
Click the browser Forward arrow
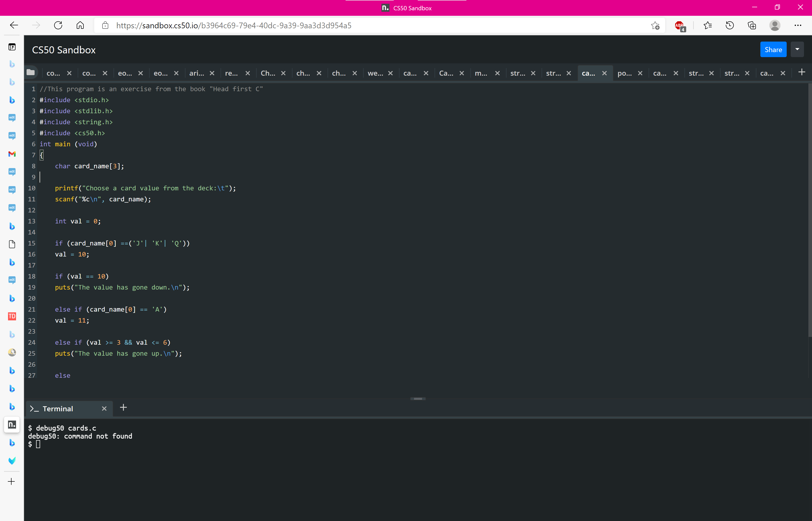36,25
